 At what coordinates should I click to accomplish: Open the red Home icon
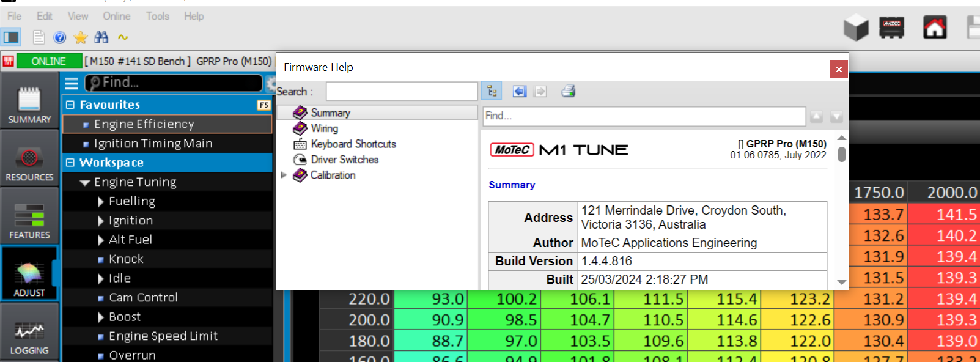tap(934, 28)
